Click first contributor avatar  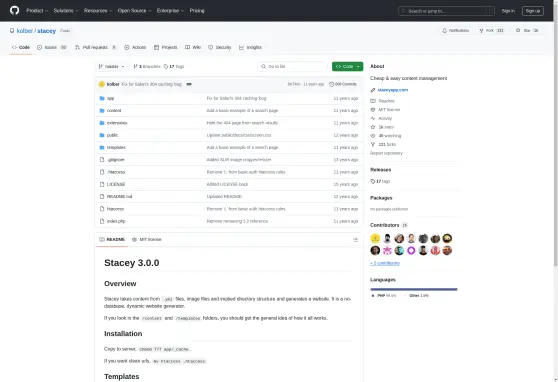tap(375, 239)
